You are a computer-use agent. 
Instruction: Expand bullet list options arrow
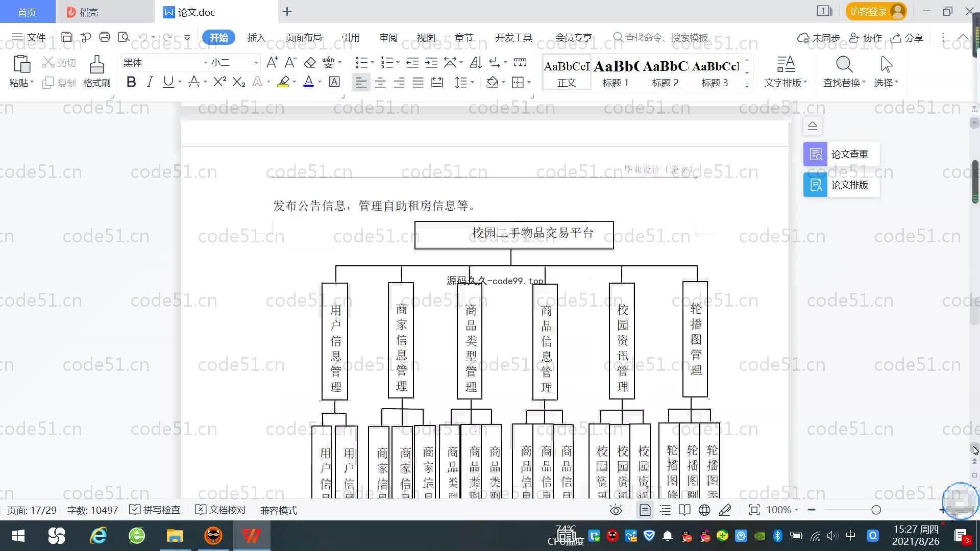(372, 63)
